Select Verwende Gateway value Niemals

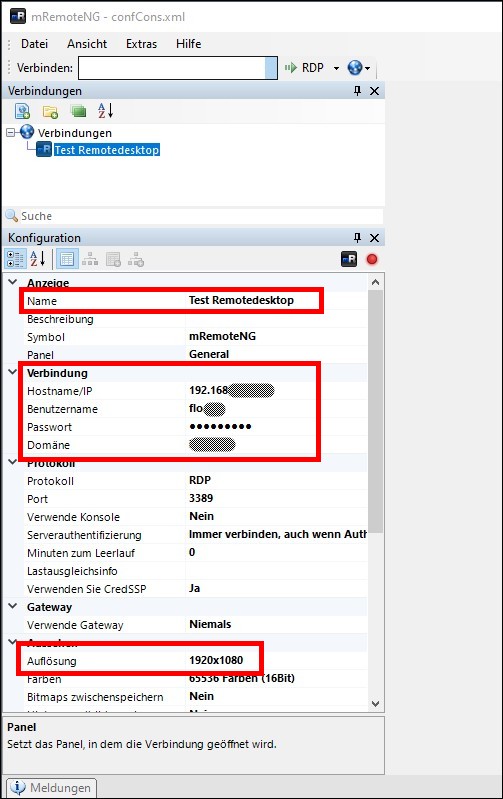(210, 624)
